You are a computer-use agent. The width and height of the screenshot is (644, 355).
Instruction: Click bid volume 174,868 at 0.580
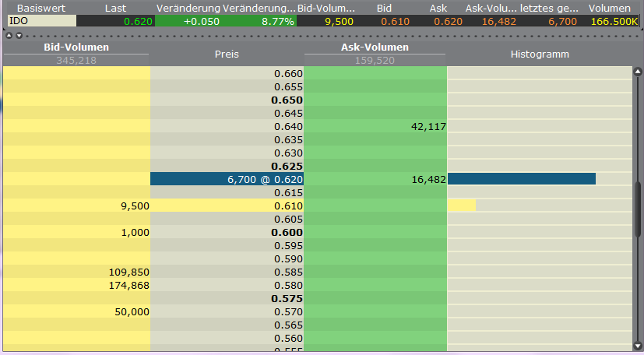point(129,285)
